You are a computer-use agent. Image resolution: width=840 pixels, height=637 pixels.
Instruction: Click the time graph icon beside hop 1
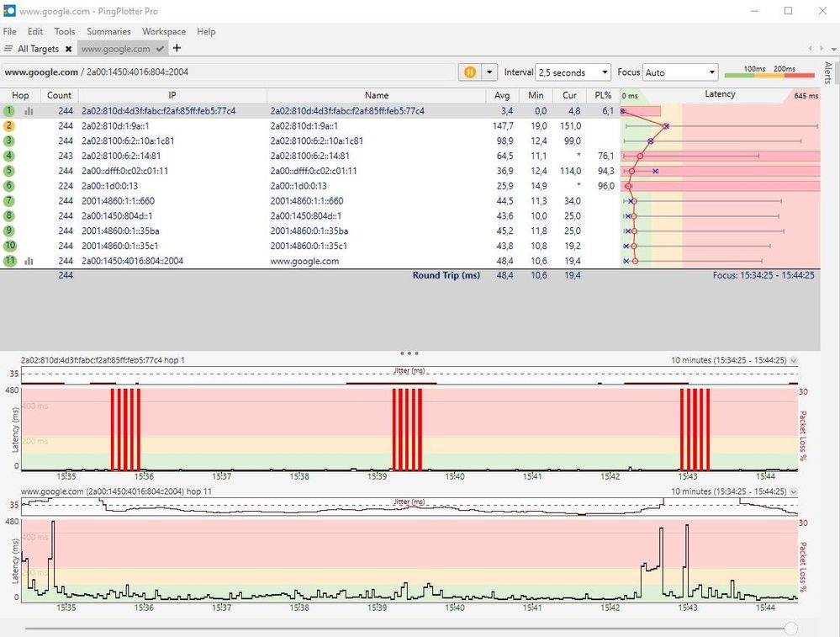[x=30, y=110]
